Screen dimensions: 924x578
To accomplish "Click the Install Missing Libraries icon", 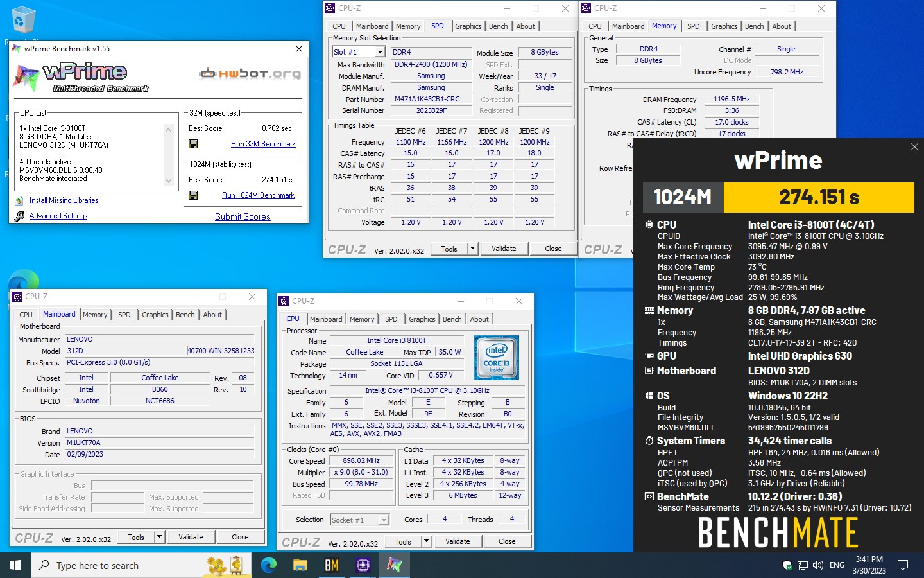I will tap(19, 201).
